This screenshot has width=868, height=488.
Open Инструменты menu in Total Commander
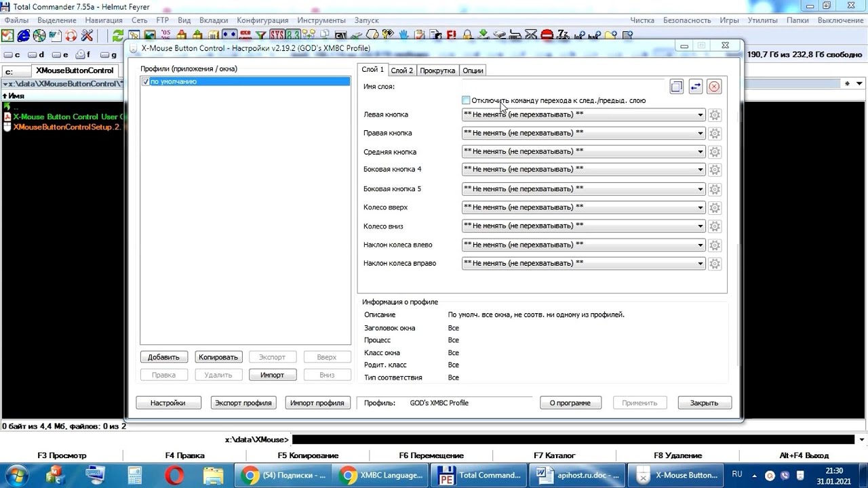pyautogui.click(x=321, y=20)
